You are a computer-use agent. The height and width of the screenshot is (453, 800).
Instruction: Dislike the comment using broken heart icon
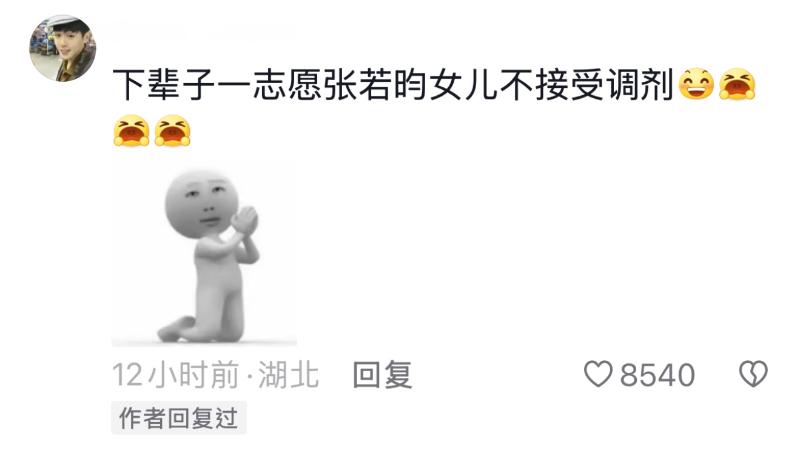(x=754, y=374)
